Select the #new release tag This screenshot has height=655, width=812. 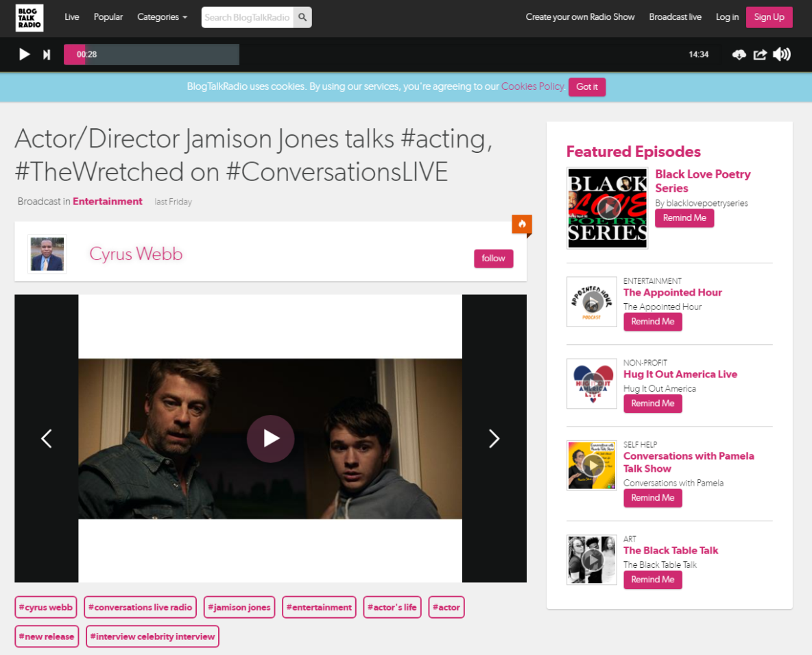[x=47, y=636]
